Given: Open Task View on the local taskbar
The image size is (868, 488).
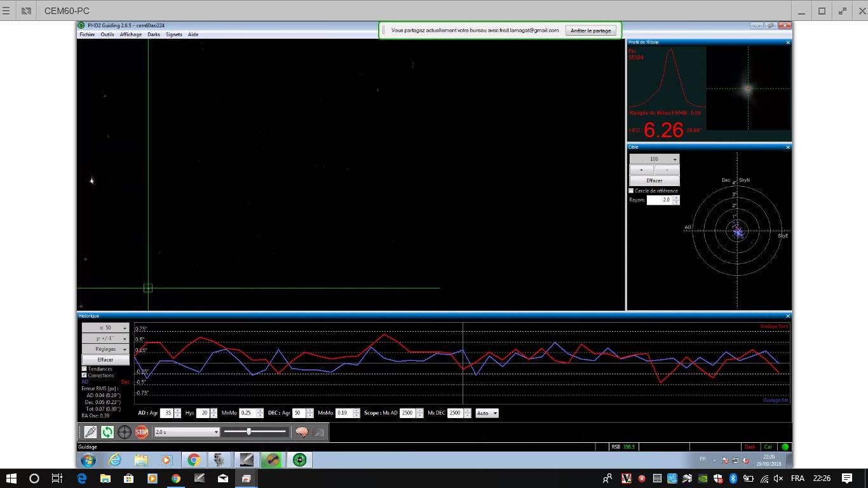Looking at the screenshot, I should click(57, 478).
